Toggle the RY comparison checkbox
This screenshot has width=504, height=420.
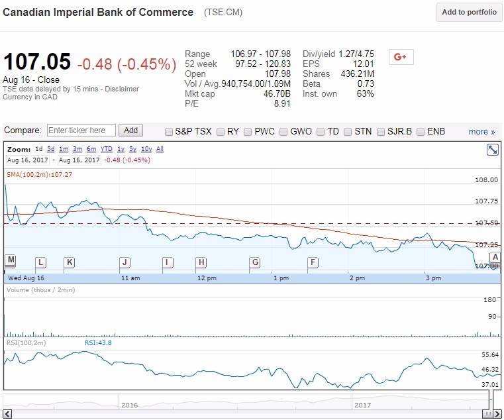click(220, 132)
